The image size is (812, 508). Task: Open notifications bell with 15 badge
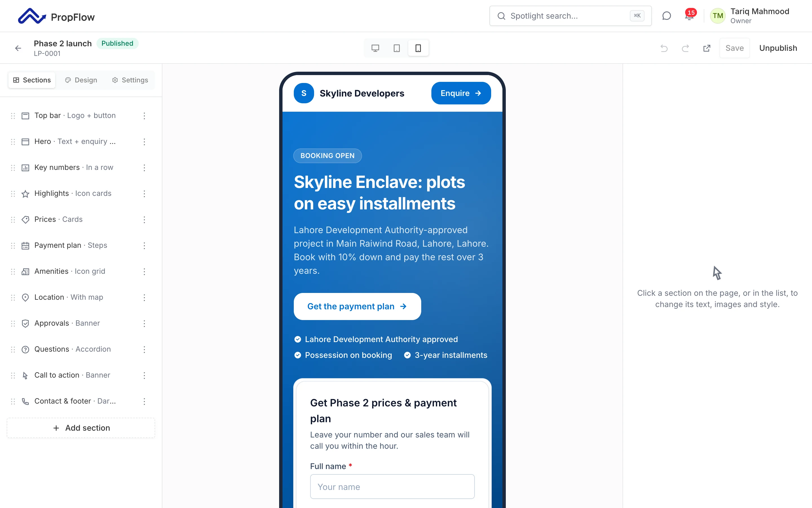pyautogui.click(x=689, y=16)
